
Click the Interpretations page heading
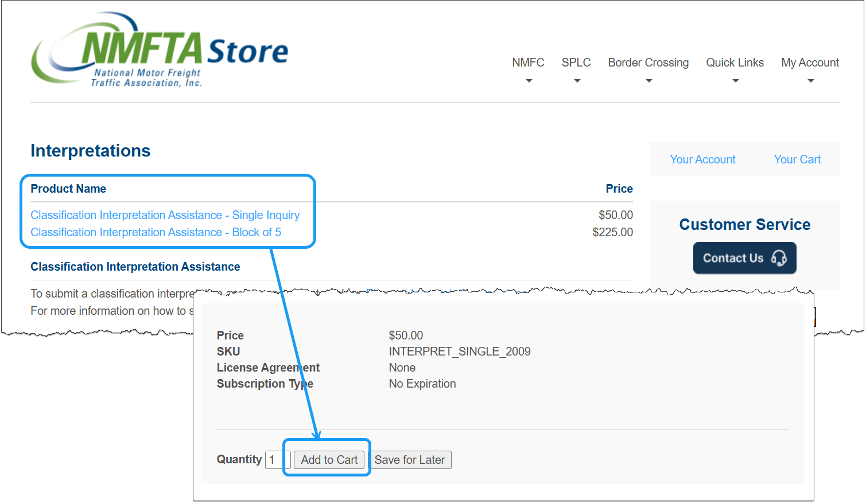point(91,151)
